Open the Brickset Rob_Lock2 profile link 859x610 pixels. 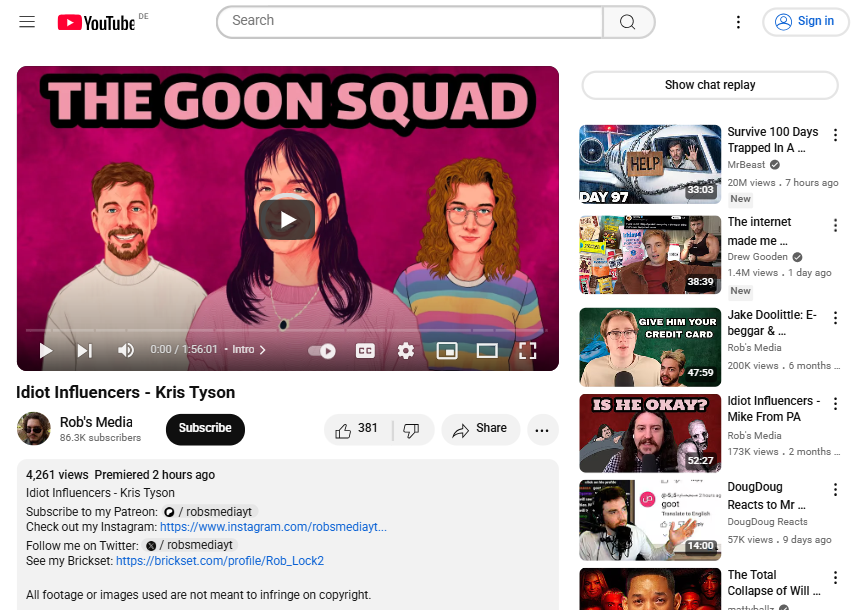[220, 561]
